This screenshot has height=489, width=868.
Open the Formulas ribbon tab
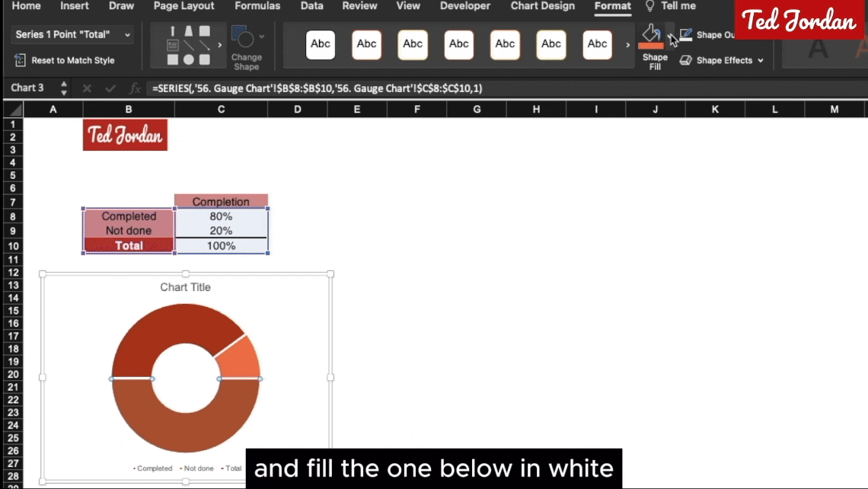pos(257,6)
